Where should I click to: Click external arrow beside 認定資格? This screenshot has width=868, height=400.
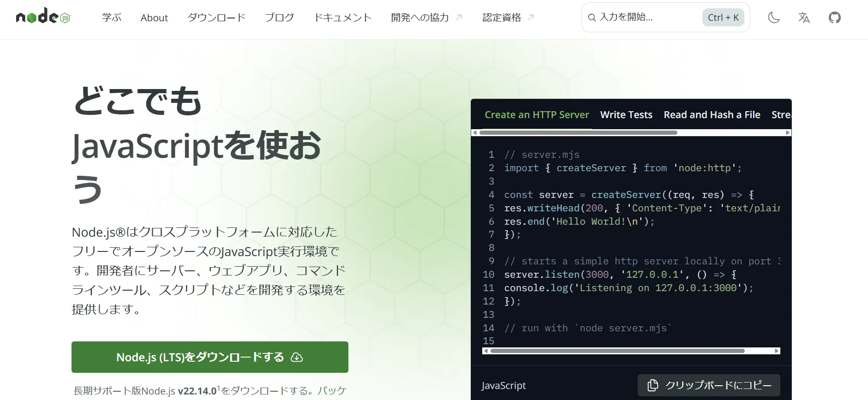[531, 18]
